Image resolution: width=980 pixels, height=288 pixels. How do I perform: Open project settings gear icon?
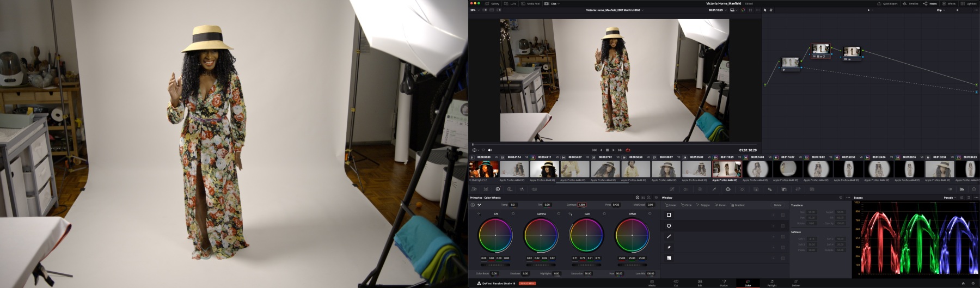(973, 284)
